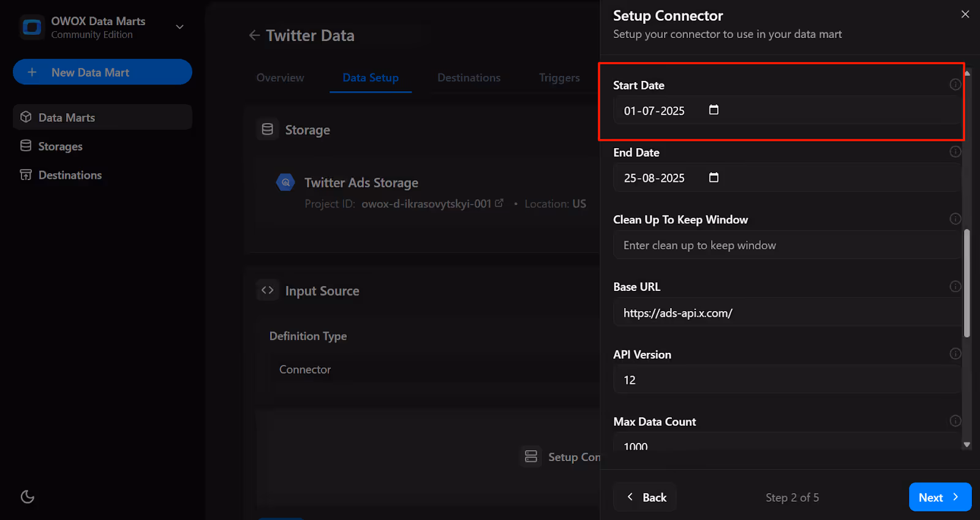
Task: Switch to the Data Setup tab
Action: click(371, 78)
